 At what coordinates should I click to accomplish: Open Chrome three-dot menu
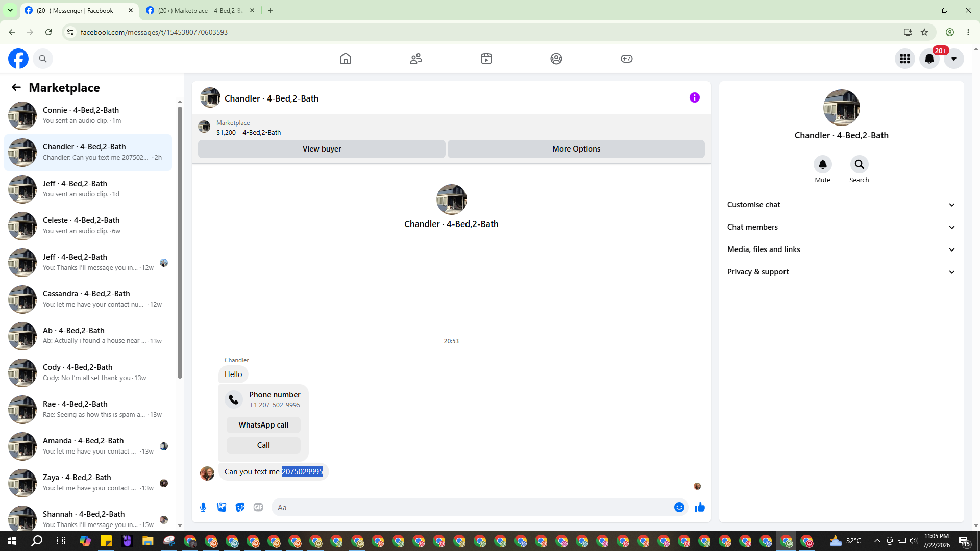pyautogui.click(x=968, y=32)
